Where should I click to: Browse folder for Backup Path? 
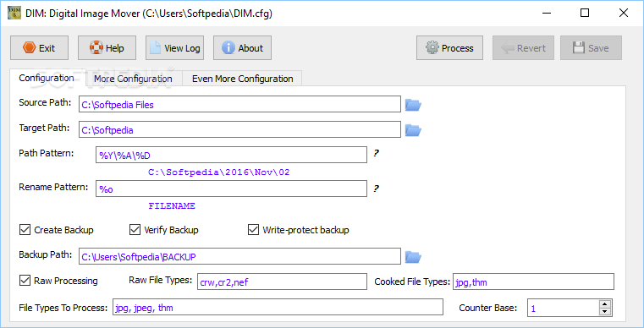413,257
